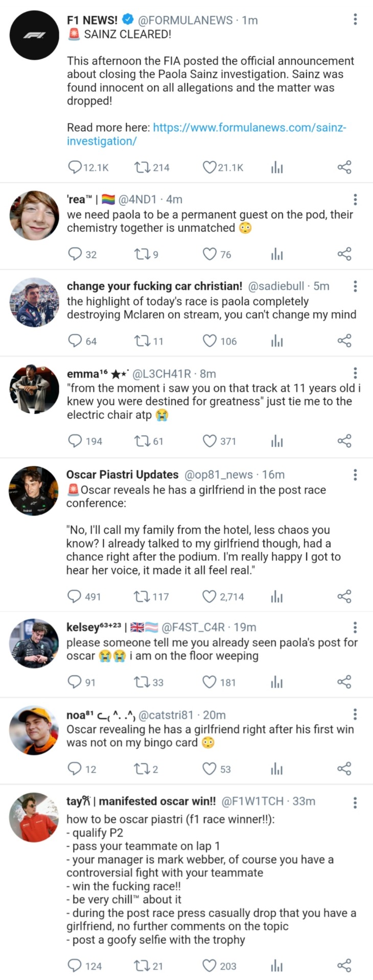Like the F1 NEWS Sainz cleared tweet

coord(209,167)
